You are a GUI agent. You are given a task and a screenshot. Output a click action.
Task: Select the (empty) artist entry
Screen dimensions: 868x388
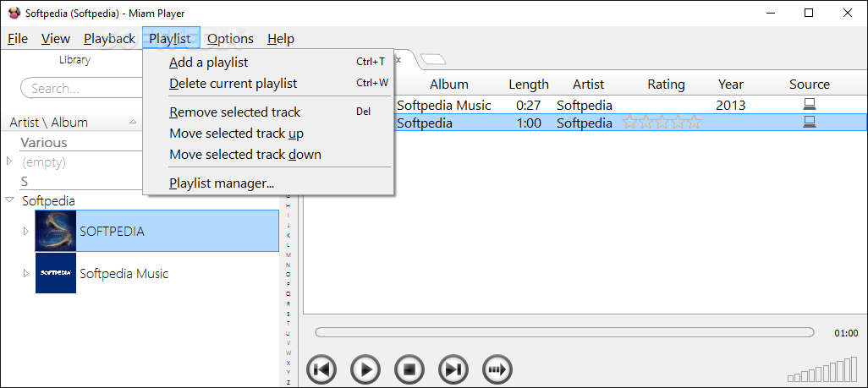(x=44, y=162)
